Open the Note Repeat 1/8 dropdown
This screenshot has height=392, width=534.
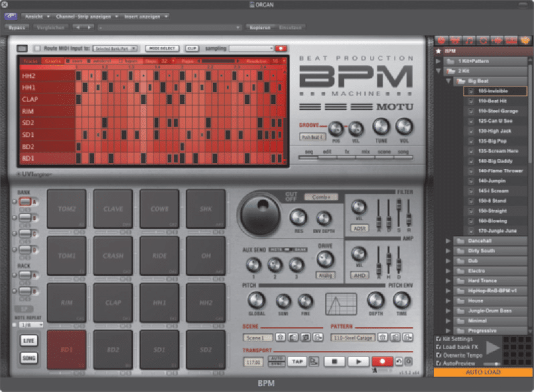click(x=31, y=324)
